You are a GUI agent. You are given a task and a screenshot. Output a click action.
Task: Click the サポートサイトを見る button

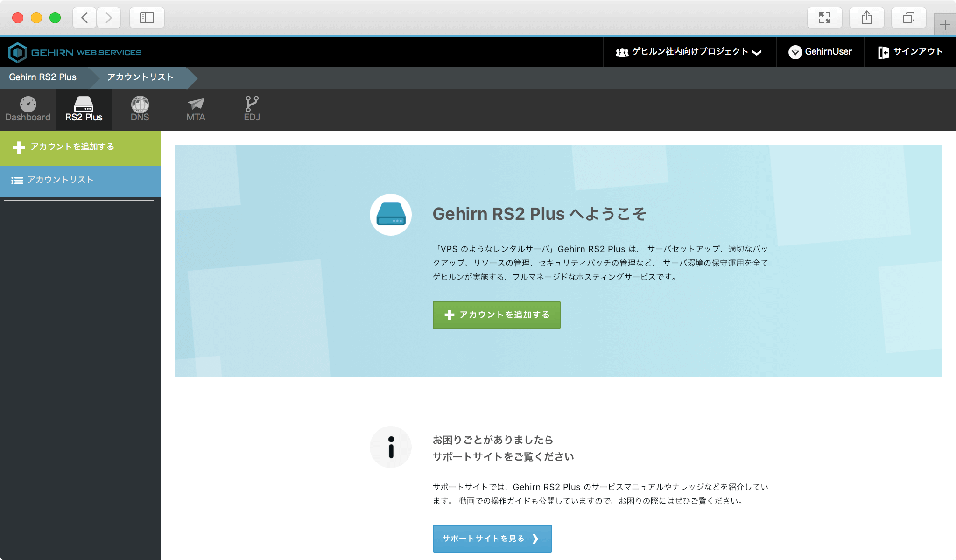point(492,539)
